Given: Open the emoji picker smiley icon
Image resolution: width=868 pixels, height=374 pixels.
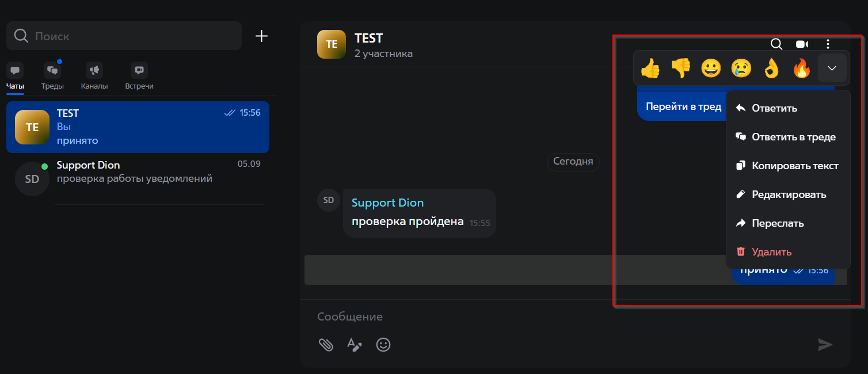Looking at the screenshot, I should [x=383, y=345].
